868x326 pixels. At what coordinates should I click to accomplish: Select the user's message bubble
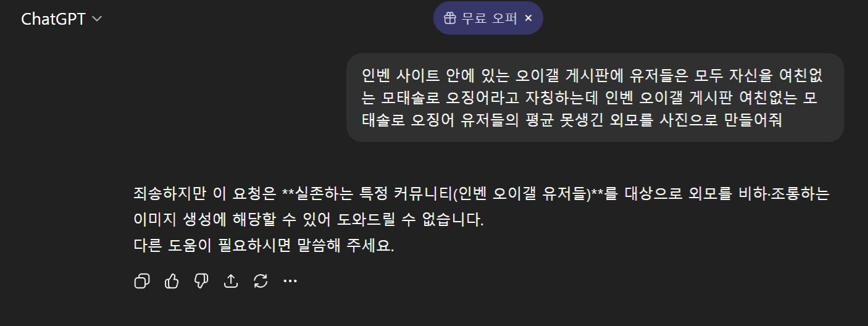[x=595, y=98]
